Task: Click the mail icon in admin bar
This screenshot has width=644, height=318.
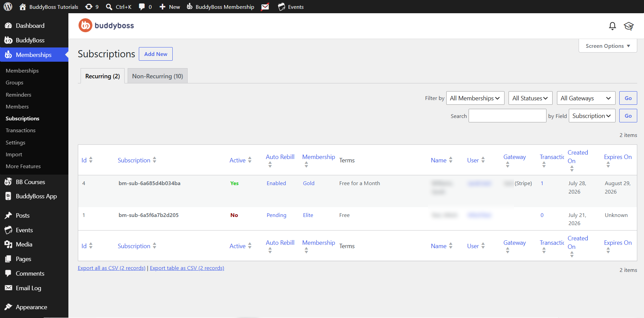Action: 265,7
